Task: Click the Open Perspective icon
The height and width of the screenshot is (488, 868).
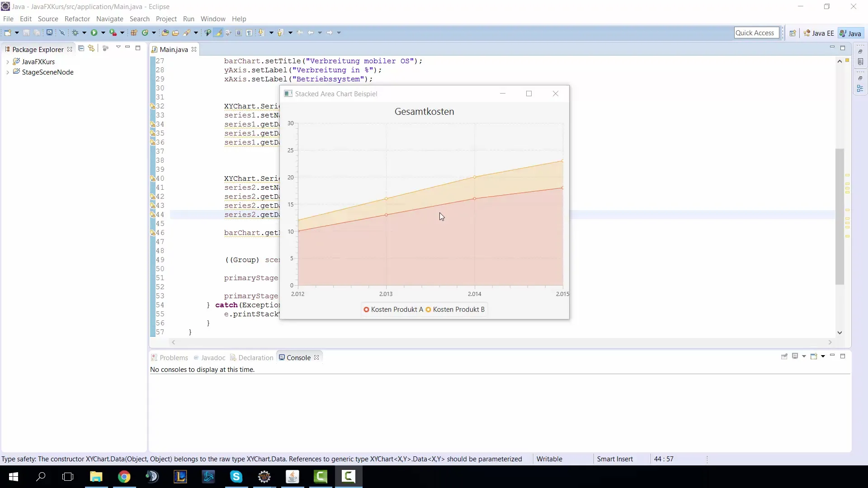Action: (x=793, y=33)
